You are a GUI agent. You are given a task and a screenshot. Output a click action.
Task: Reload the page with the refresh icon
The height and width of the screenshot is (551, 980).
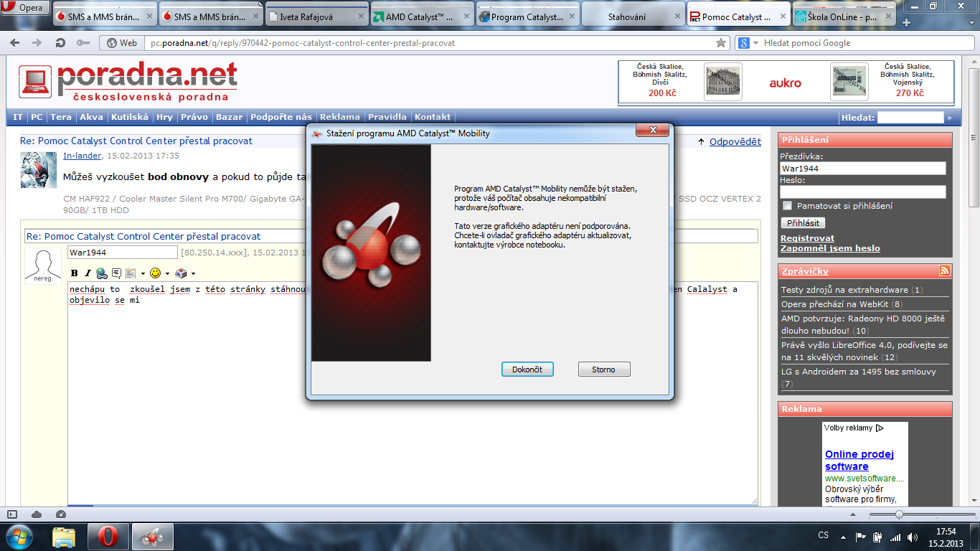click(x=60, y=43)
